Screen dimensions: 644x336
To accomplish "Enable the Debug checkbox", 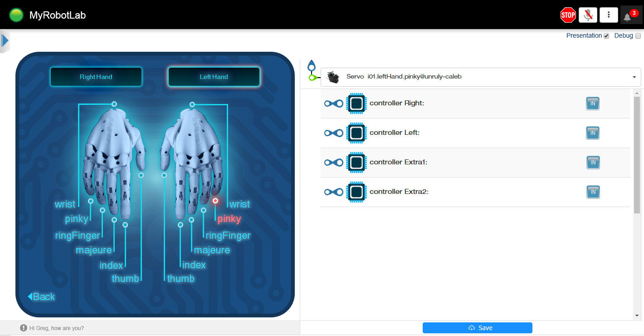I will 638,36.
